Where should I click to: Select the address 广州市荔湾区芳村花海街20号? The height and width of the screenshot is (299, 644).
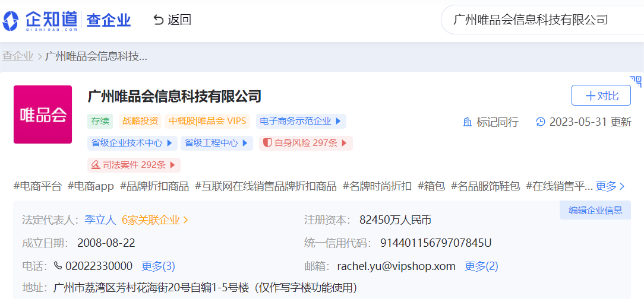coord(206,288)
